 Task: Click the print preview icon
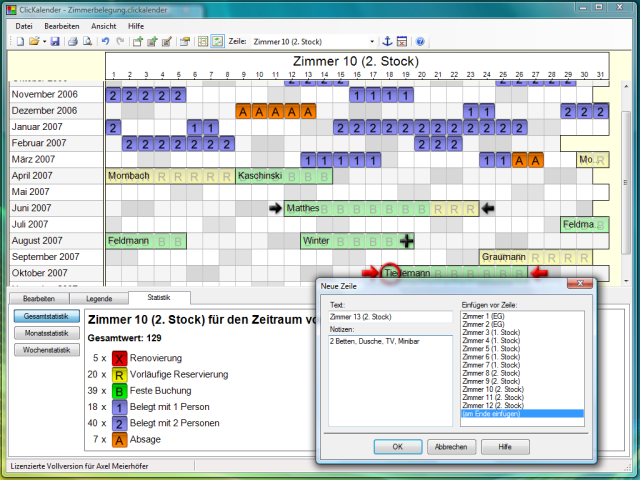pos(87,42)
